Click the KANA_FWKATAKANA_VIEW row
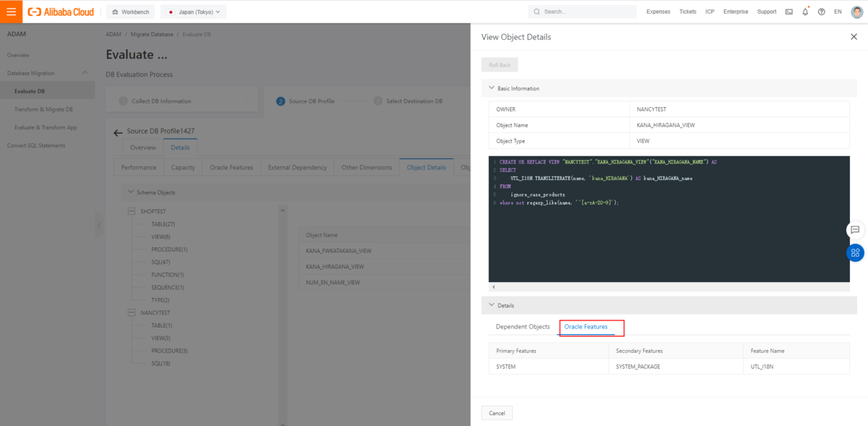Viewport: 868px width, 426px height. click(x=384, y=251)
